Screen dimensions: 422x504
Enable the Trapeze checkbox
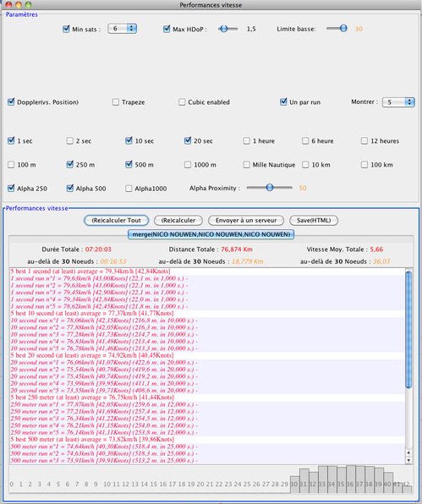[116, 101]
